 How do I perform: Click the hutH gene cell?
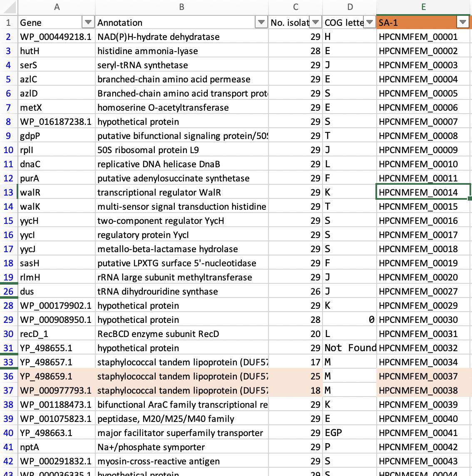click(x=57, y=51)
